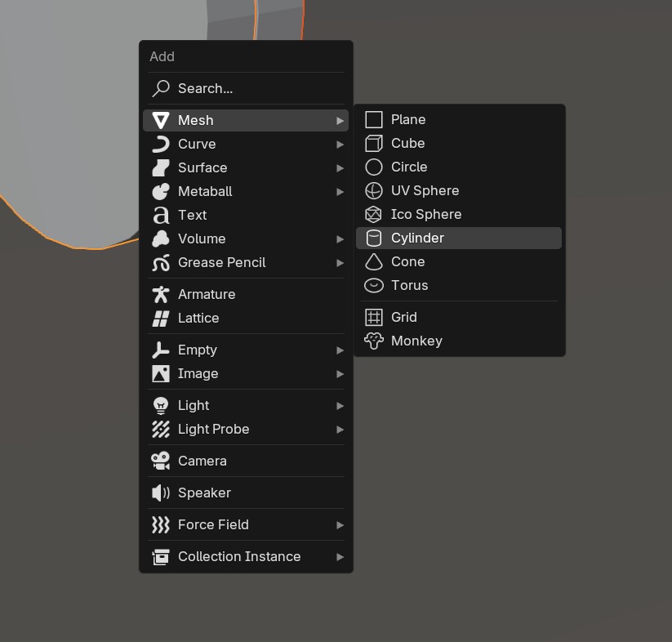Click the Force Field waves icon
The height and width of the screenshot is (642, 672).
[x=161, y=524]
